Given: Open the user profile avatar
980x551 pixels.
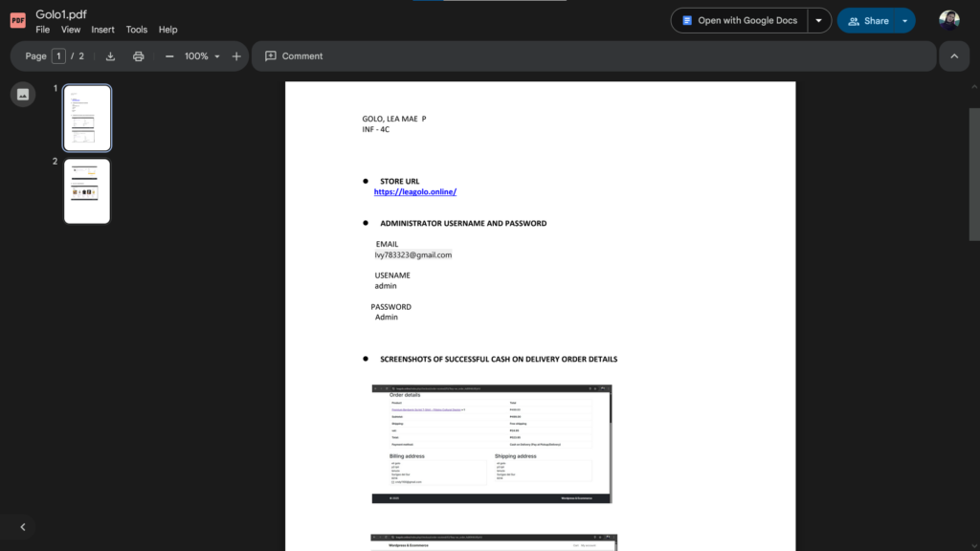Looking at the screenshot, I should (x=948, y=21).
